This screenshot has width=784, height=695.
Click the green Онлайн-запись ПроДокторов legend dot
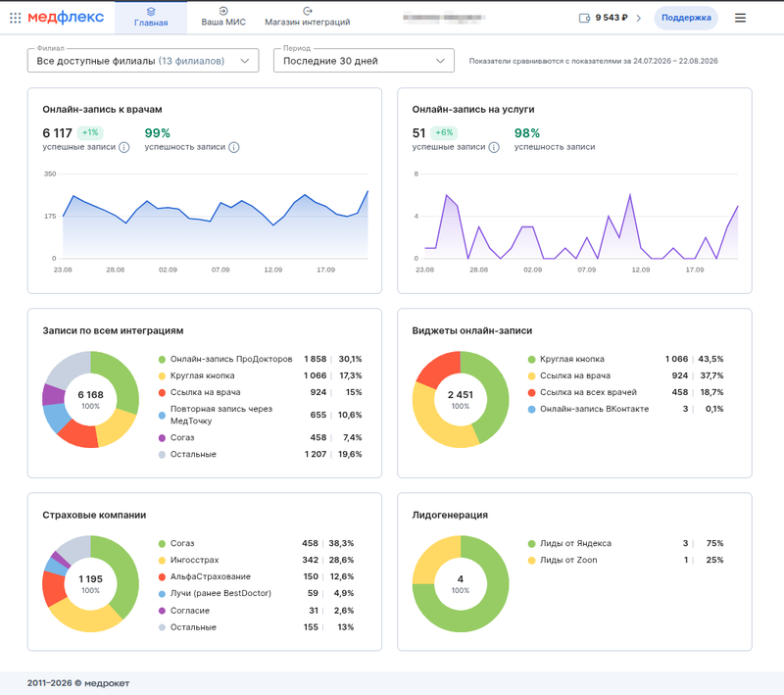162,360
